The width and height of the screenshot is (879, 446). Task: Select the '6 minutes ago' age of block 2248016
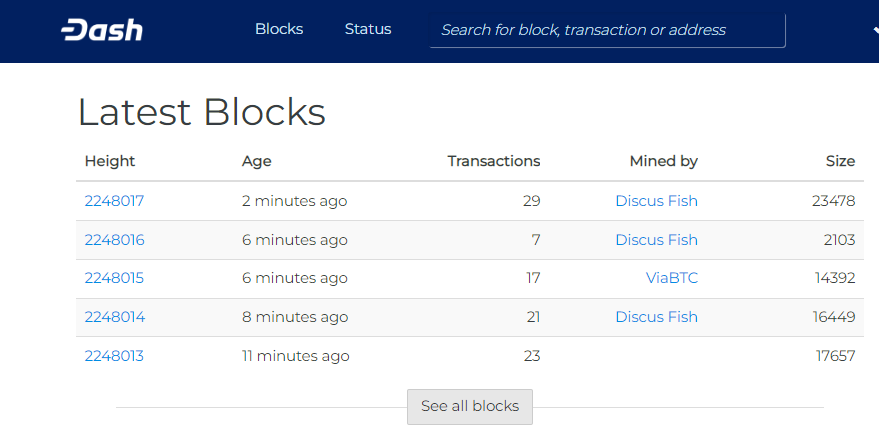coord(295,240)
